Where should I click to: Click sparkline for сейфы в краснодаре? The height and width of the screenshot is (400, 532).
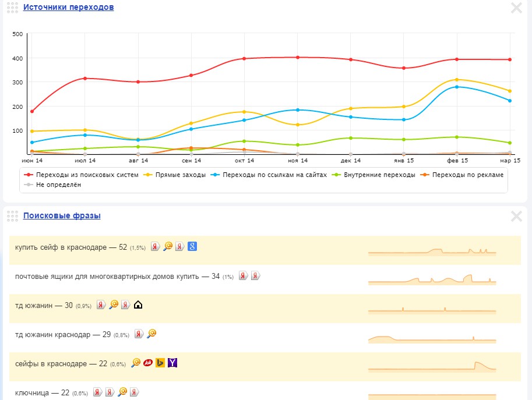pyautogui.click(x=432, y=367)
